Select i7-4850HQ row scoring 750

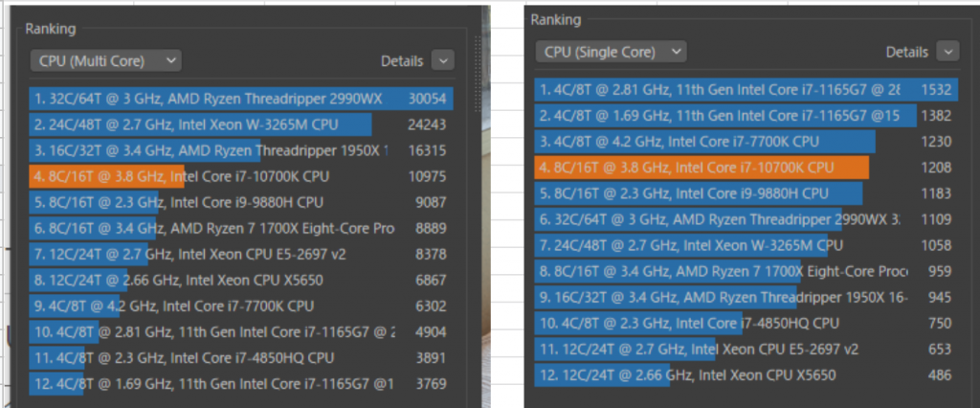click(x=746, y=324)
